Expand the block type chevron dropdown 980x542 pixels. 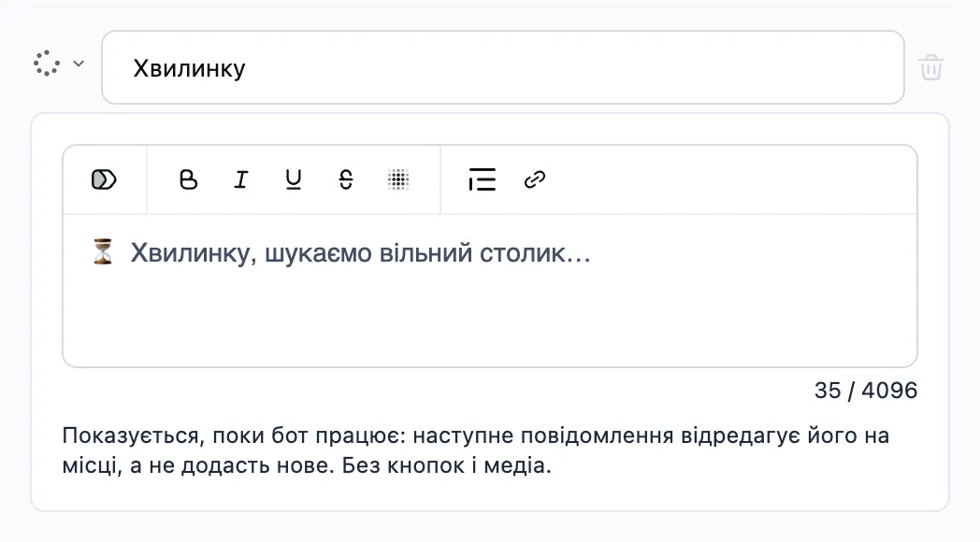[x=79, y=64]
